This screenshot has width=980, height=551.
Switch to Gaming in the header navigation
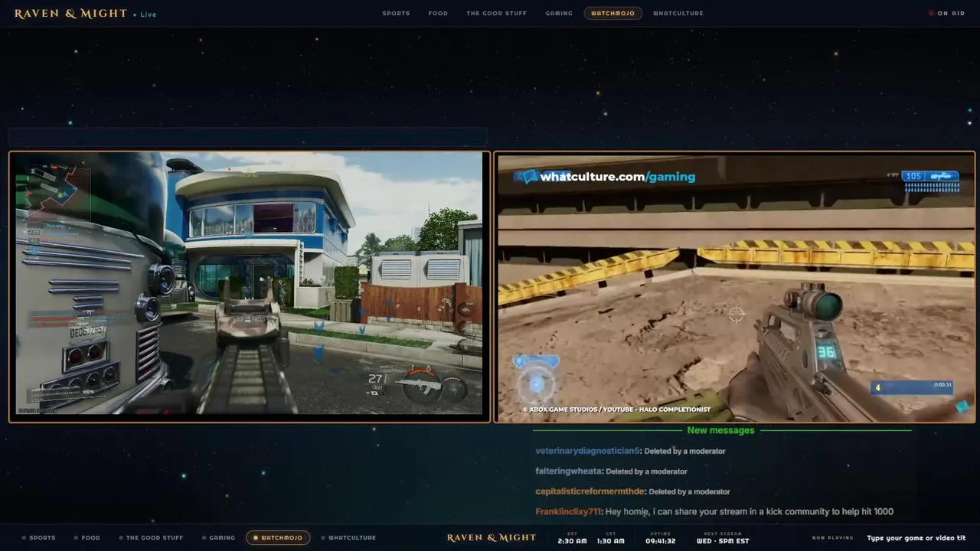coord(559,13)
